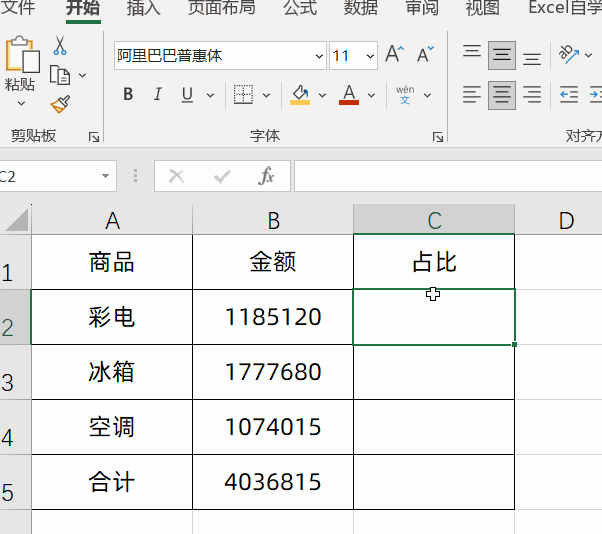This screenshot has height=534, width=602.
Task: Switch to the 插入 tab
Action: [144, 8]
